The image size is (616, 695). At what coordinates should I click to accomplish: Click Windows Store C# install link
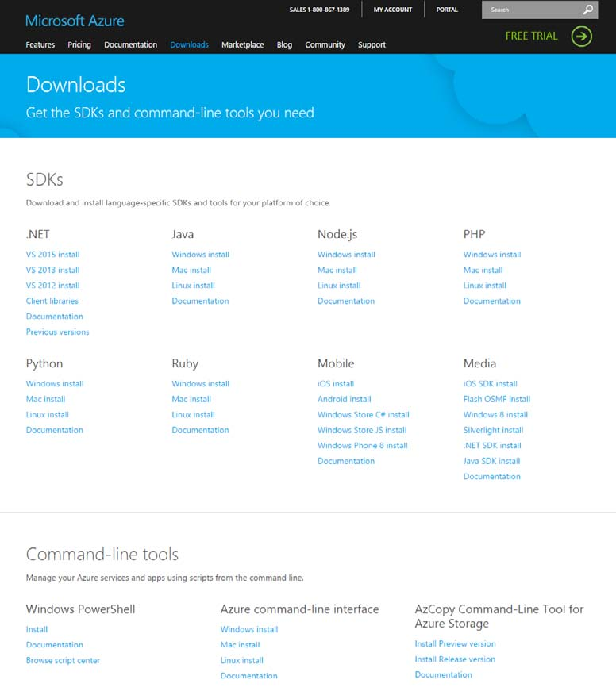coord(363,415)
